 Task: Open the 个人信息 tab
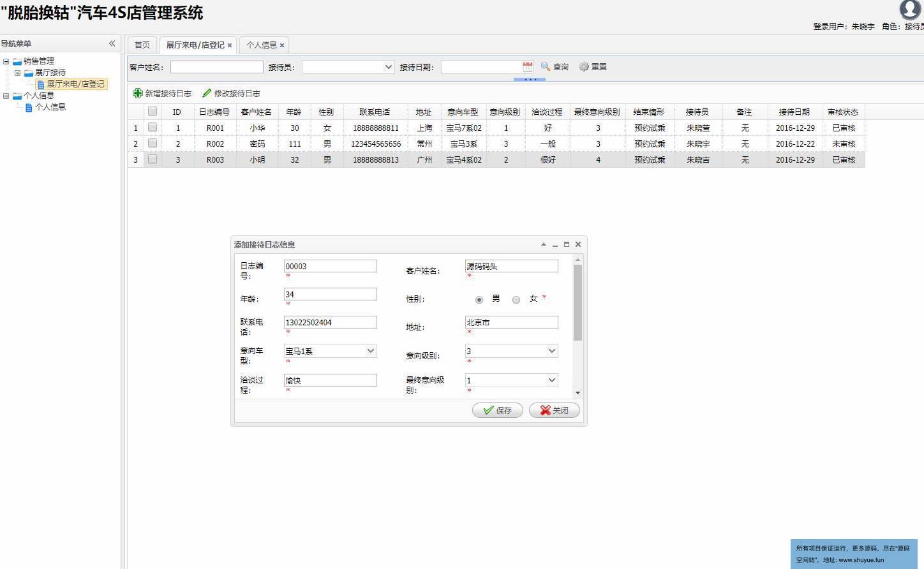tap(261, 45)
